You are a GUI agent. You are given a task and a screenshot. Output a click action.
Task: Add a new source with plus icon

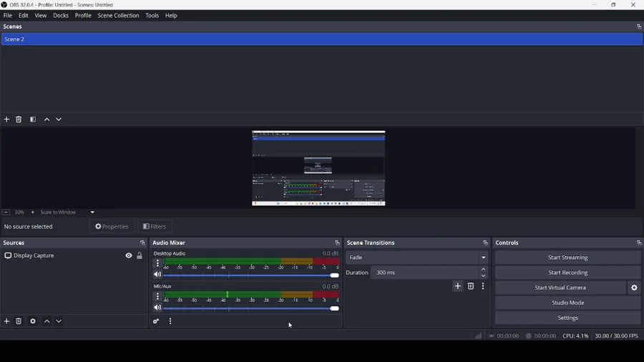point(6,321)
